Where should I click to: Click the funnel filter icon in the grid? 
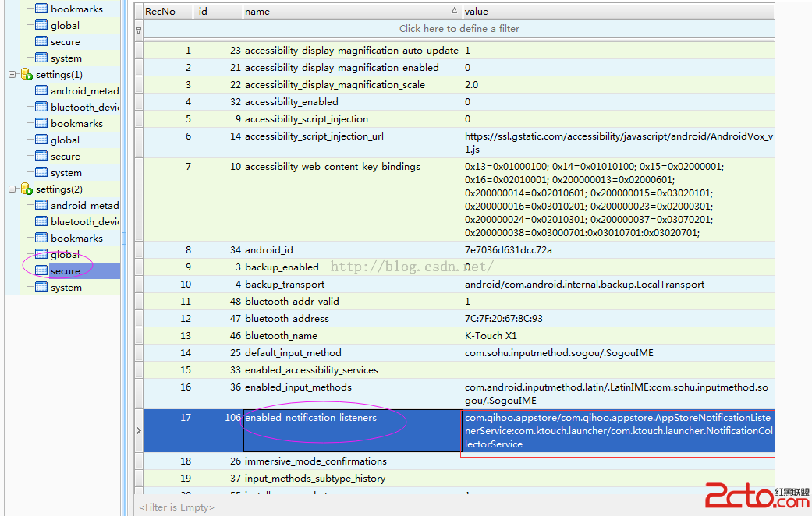[139, 30]
